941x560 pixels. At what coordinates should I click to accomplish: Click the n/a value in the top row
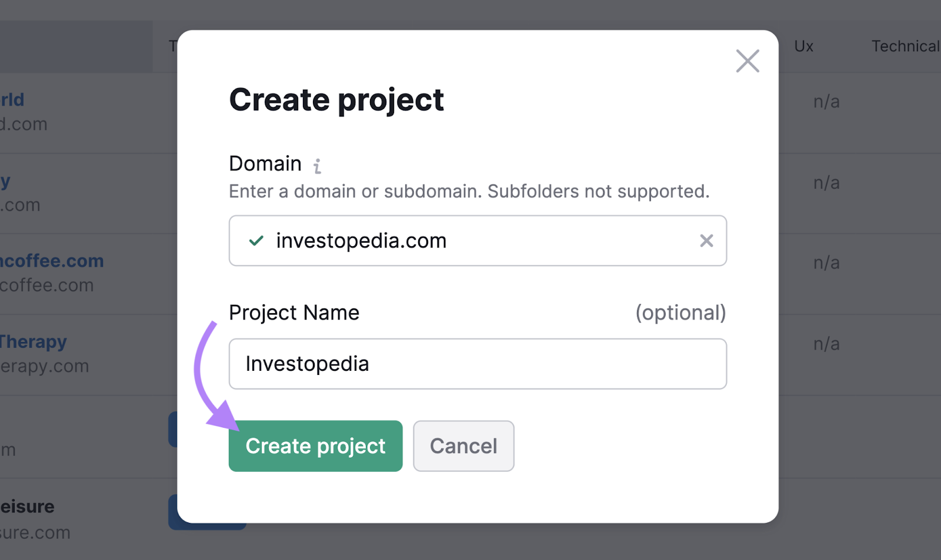click(826, 101)
